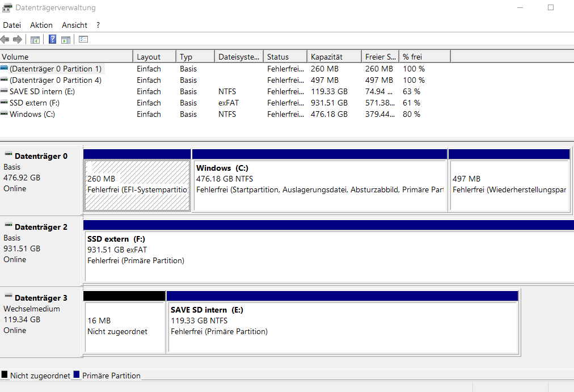Viewport: 574px width, 392px height.
Task: Click the disk icon next to Datenträger 2
Action: (9, 225)
